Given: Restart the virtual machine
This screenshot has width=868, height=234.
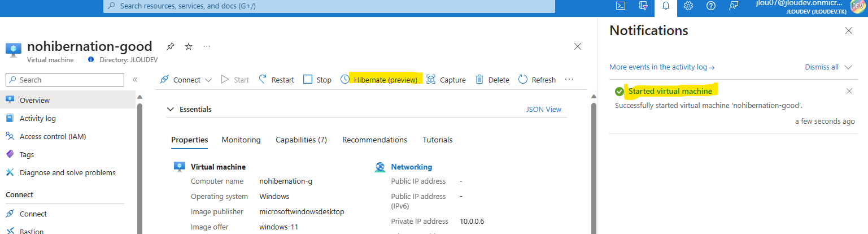Looking at the screenshot, I should pyautogui.click(x=276, y=80).
